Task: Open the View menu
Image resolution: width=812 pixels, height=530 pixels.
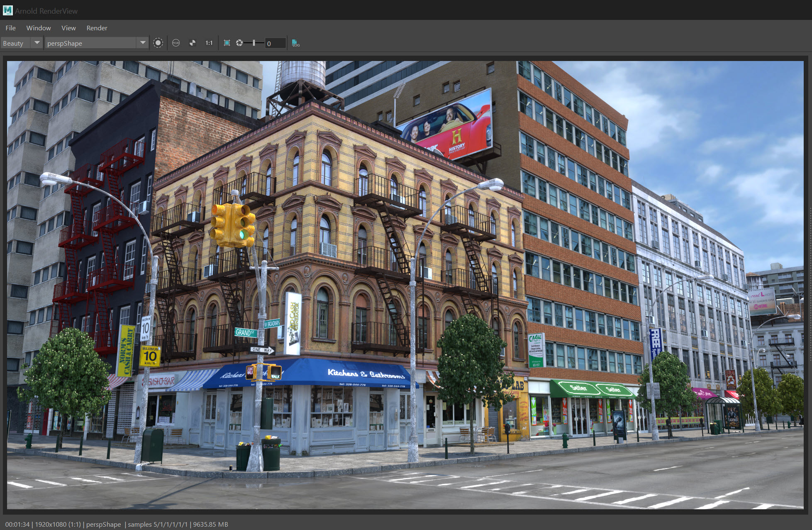Action: pos(68,28)
